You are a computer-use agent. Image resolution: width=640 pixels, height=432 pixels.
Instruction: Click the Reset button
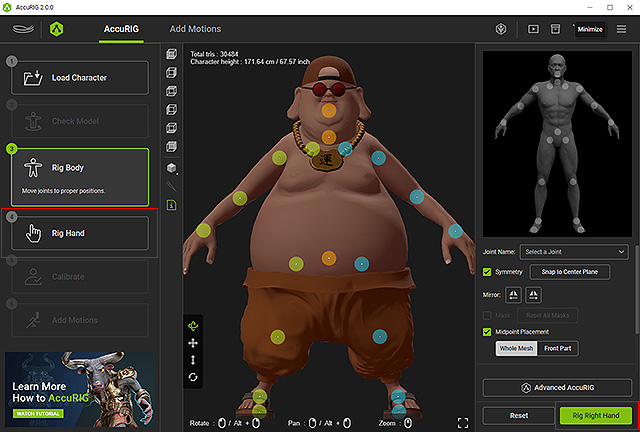tap(519, 416)
